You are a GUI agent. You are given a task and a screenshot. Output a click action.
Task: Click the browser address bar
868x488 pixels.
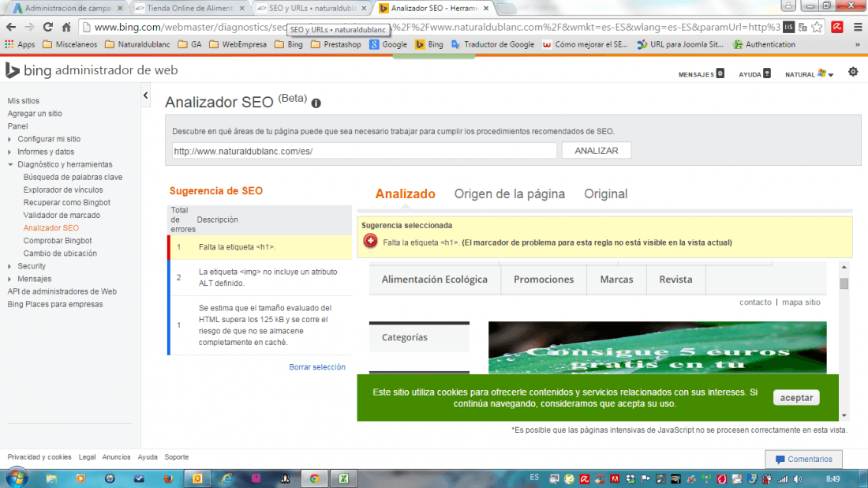(437, 27)
